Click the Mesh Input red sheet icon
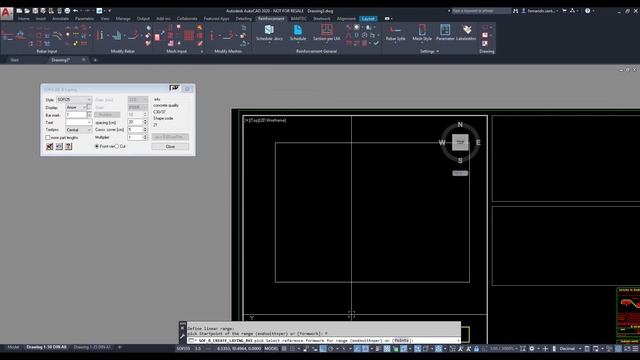Viewport: 640px width, 360px height. click(158, 37)
